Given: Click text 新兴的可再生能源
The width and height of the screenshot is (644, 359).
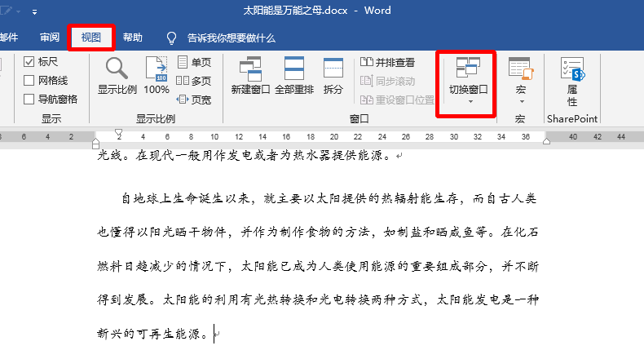Looking at the screenshot, I should click(x=148, y=334).
